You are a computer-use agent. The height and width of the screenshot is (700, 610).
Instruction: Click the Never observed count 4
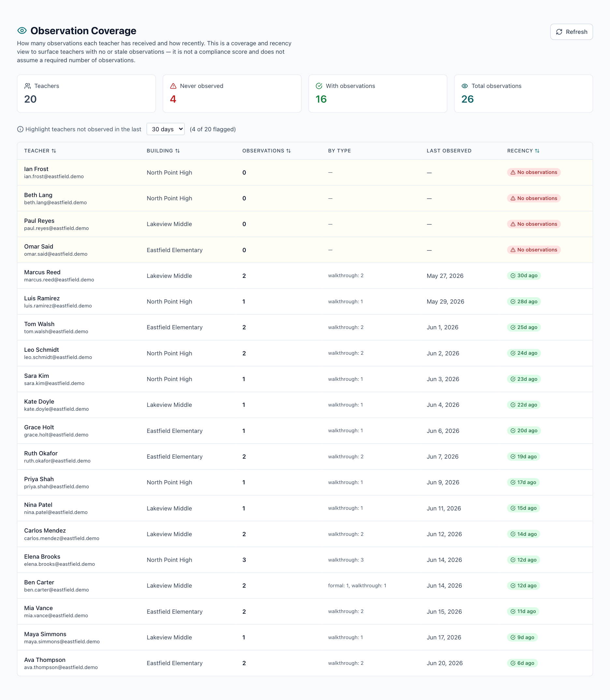tap(173, 99)
